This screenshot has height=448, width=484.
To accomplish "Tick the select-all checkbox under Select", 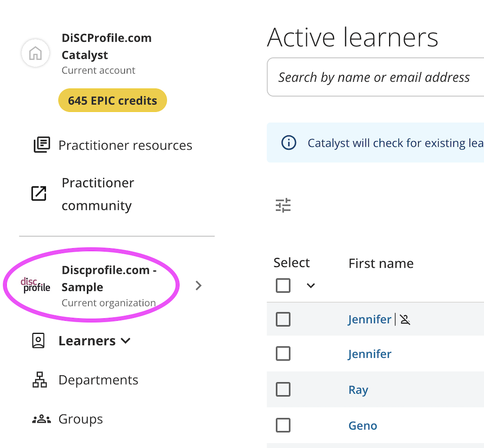I will pyautogui.click(x=283, y=285).
